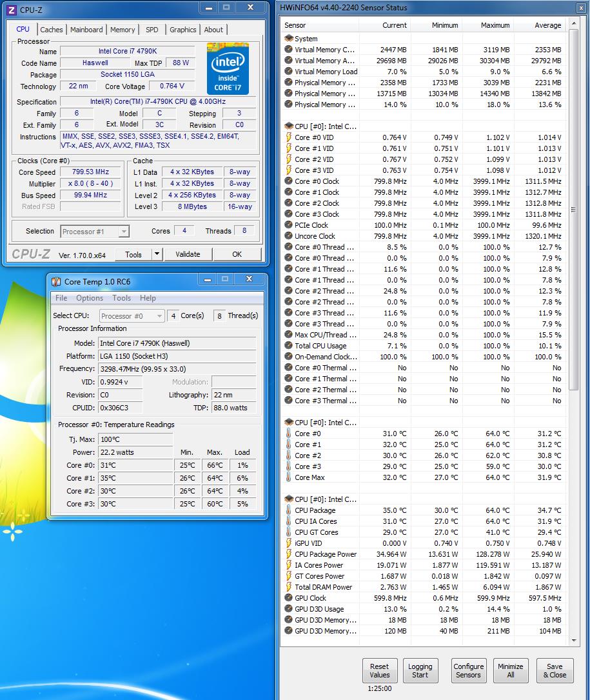Open Configure Sensors
This screenshot has height=700, width=590.
tap(468, 670)
